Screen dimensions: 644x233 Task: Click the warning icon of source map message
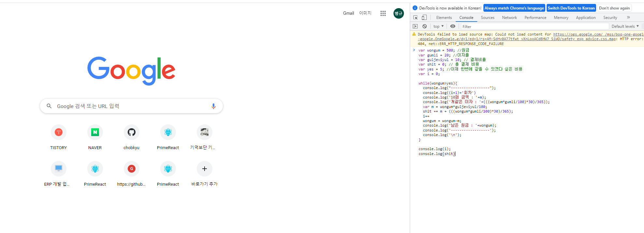point(414,34)
